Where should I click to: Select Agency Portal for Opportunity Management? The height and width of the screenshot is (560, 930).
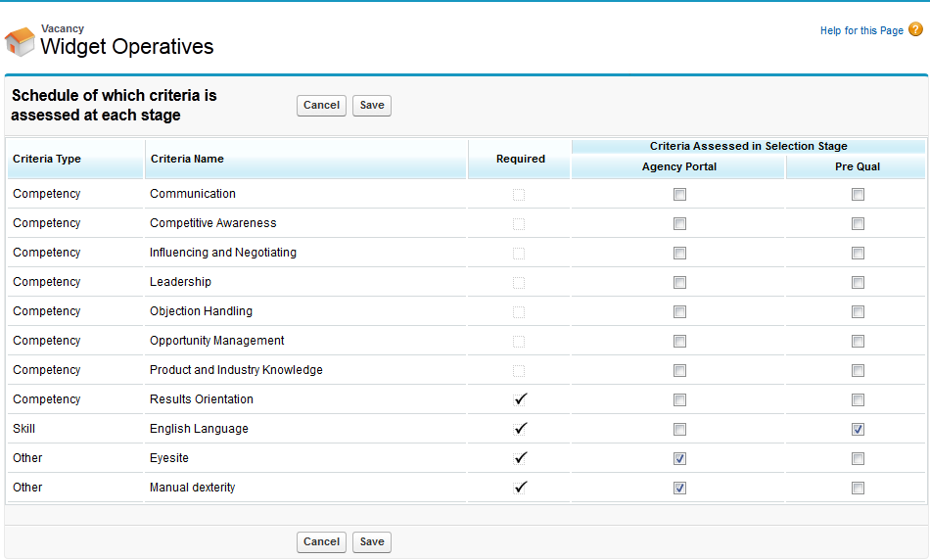coord(679,341)
